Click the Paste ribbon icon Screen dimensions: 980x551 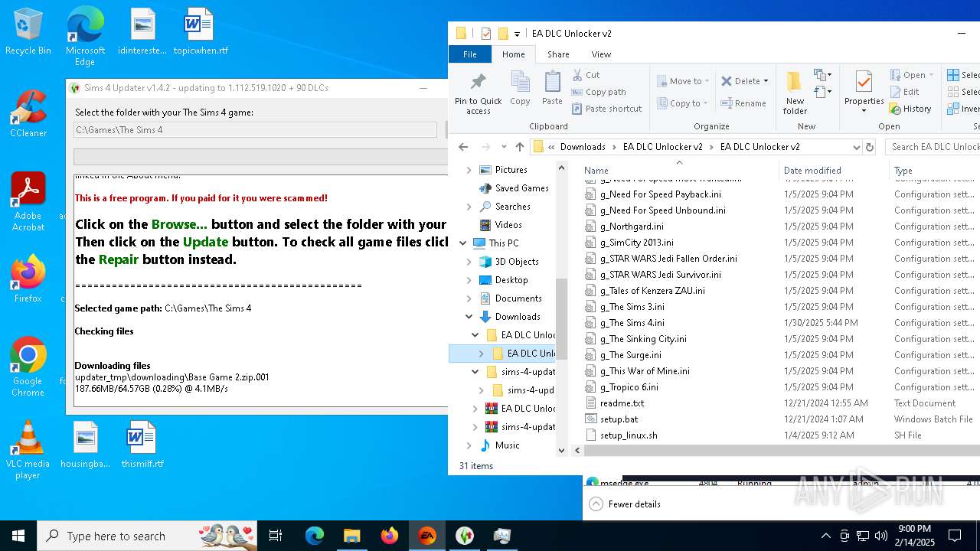click(x=552, y=89)
